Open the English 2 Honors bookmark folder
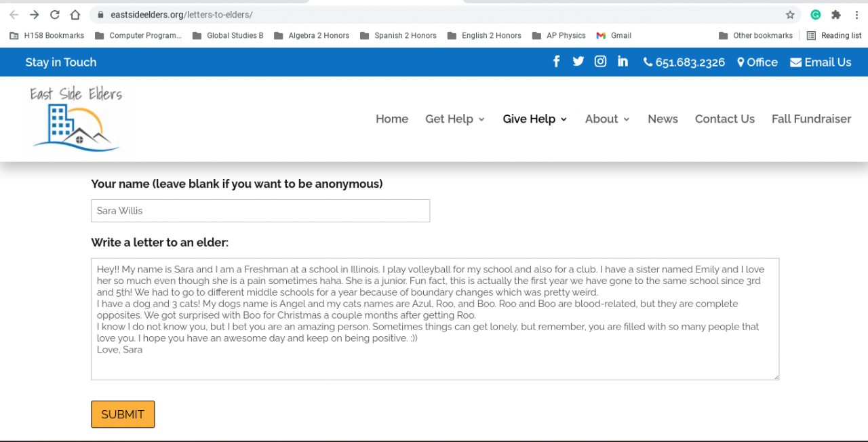Viewport: 868px width, 442px height. 484,35
